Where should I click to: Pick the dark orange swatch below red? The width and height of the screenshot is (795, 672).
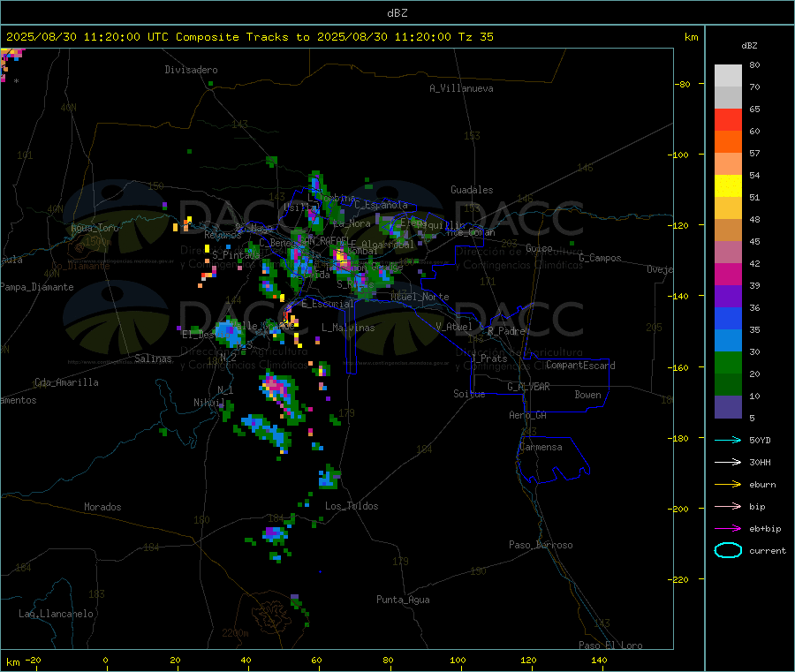[x=728, y=142]
